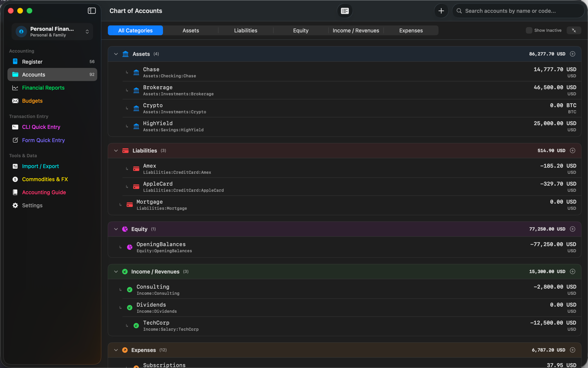Select the All Categories tab

pos(136,31)
